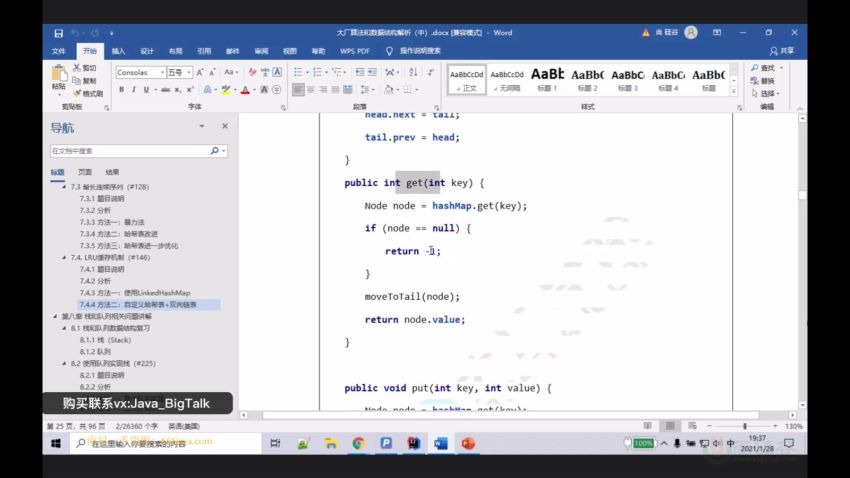The width and height of the screenshot is (850, 478).
Task: Click the Character Border icon
Action: [x=277, y=72]
